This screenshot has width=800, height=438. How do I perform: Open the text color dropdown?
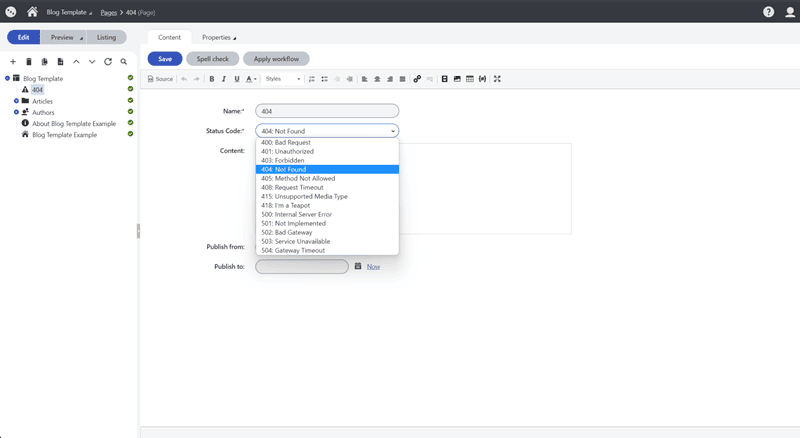click(x=251, y=79)
